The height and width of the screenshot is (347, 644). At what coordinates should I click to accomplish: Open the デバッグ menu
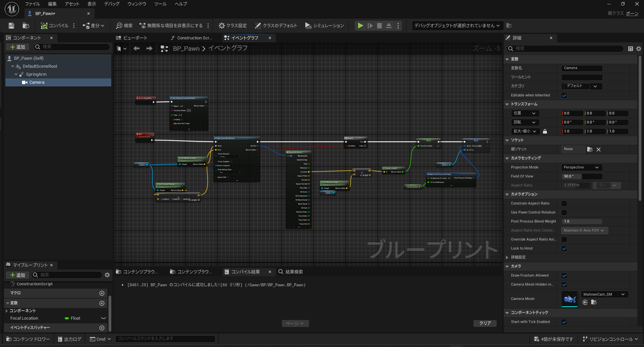click(112, 4)
